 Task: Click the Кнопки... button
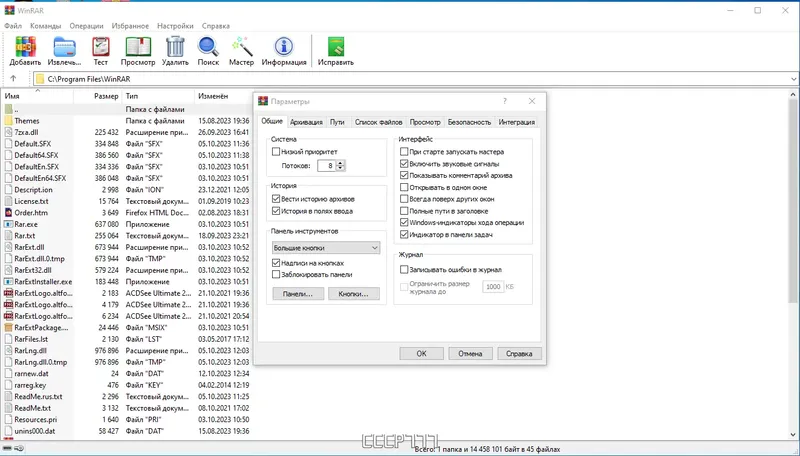point(354,294)
